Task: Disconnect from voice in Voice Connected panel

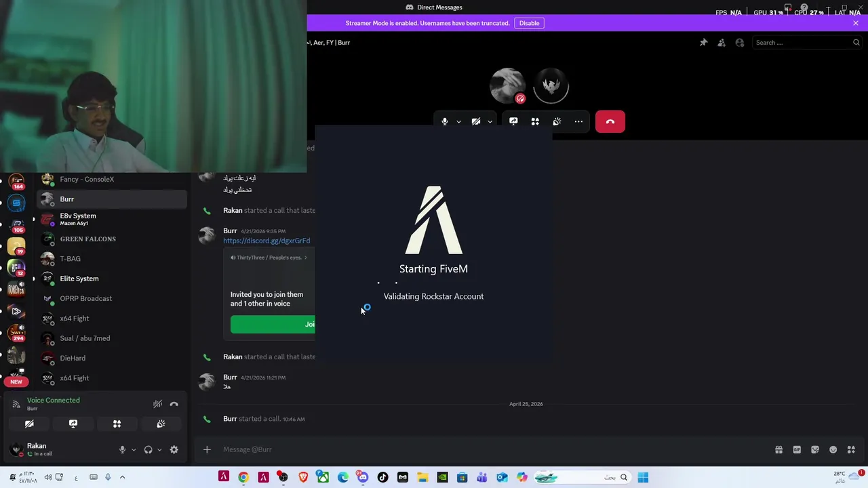Action: pyautogui.click(x=174, y=404)
